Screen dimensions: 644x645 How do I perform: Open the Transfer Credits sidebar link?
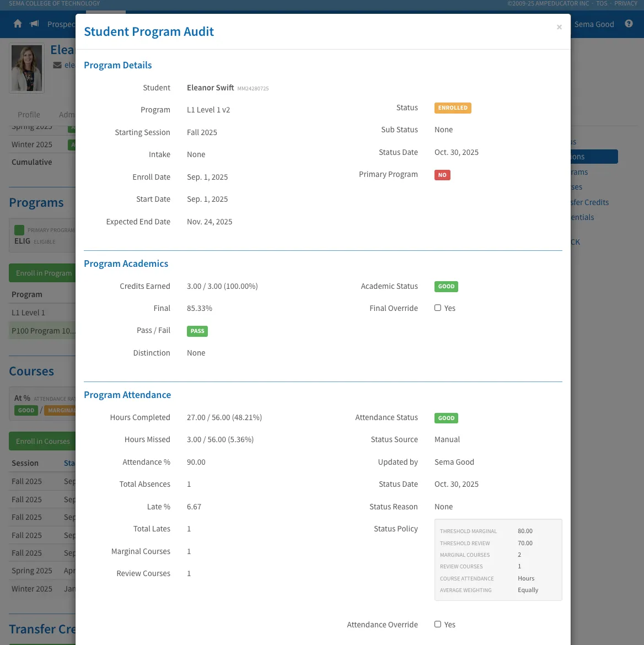589,202
